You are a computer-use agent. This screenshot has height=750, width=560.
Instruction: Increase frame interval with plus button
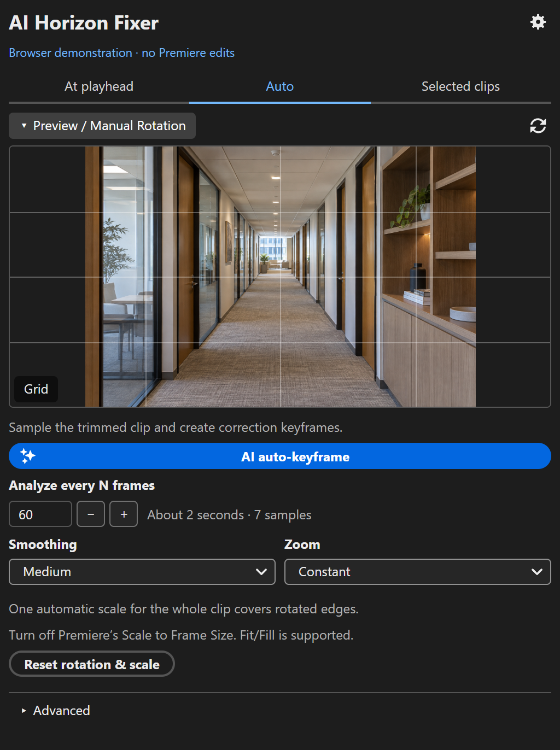click(124, 514)
